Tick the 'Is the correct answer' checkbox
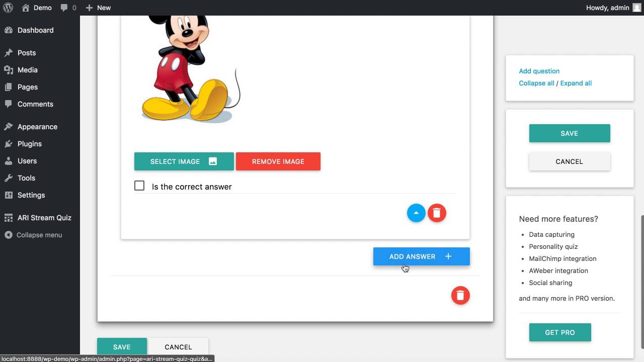 [x=139, y=186]
